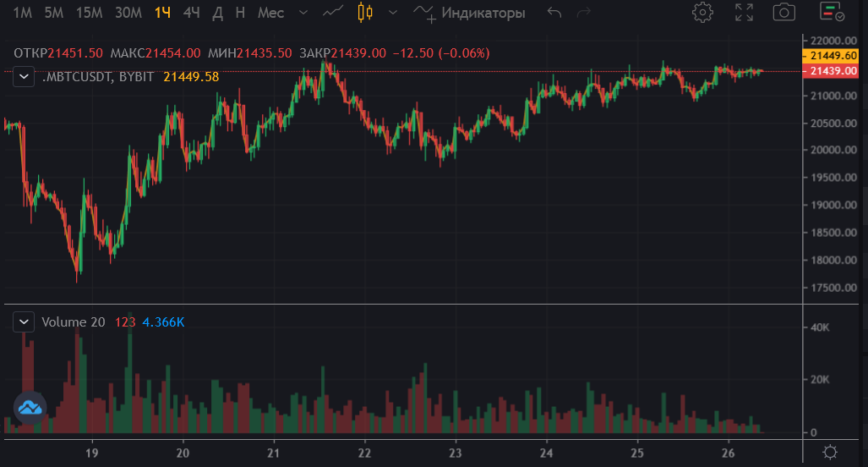
Task: Enter fullscreen chart mode
Action: point(744,13)
